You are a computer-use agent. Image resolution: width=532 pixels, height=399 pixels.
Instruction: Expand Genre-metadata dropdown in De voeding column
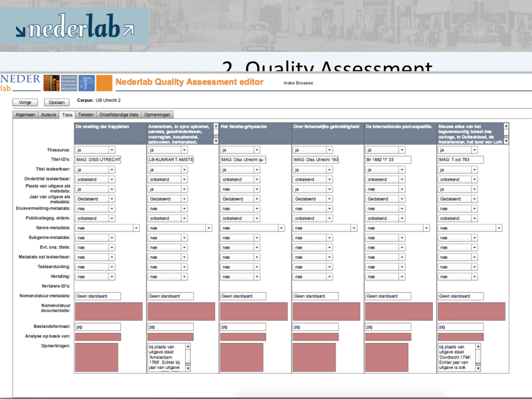tap(107, 228)
